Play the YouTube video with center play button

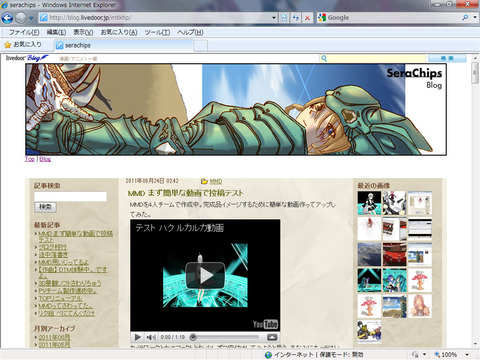(x=205, y=275)
